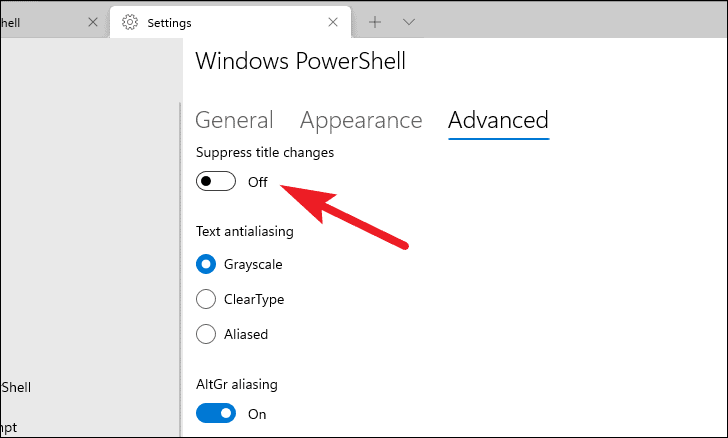
Task: Toggle Suppress title changes switch
Action: [x=215, y=181]
